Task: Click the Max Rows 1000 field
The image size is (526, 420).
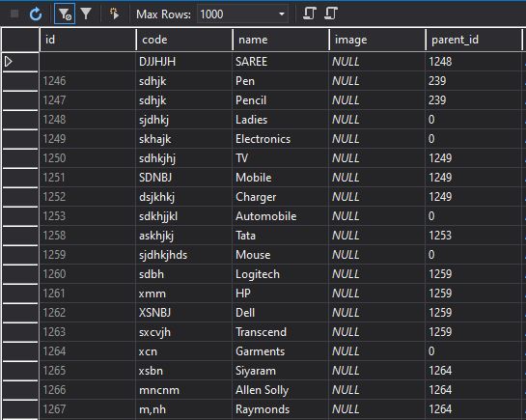Action: click(x=242, y=14)
